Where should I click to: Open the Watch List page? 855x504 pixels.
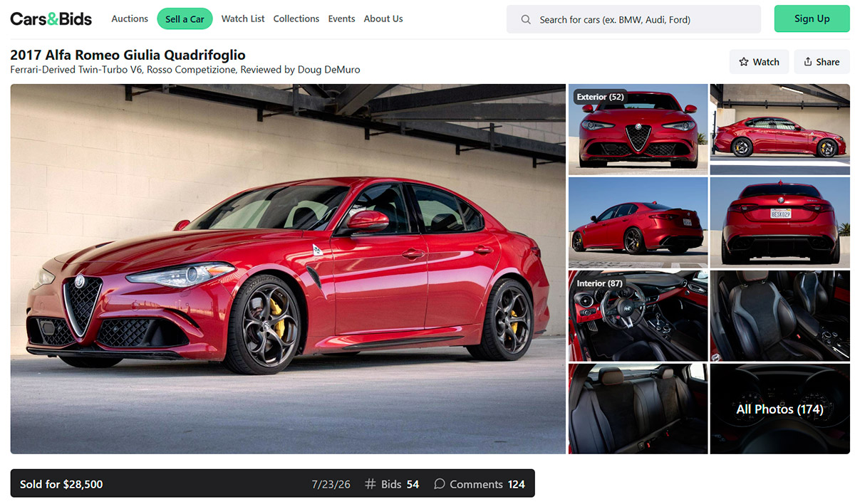243,19
